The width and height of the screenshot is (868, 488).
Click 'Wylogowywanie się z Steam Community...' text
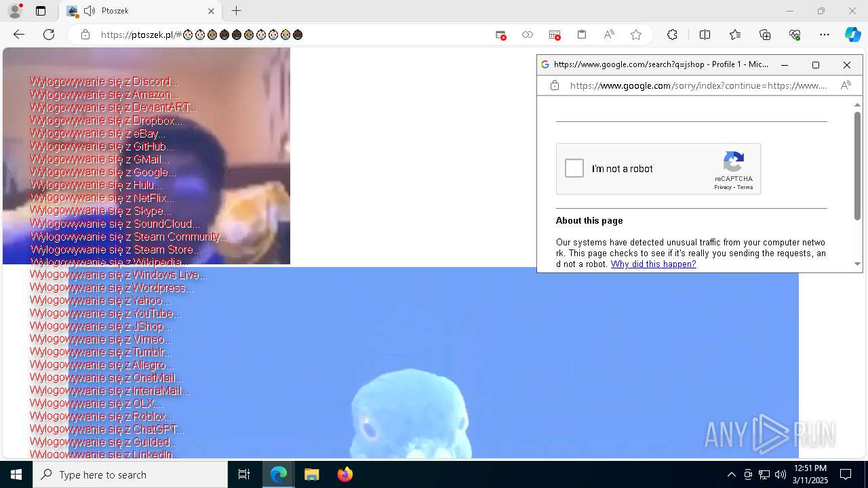tap(128, 237)
